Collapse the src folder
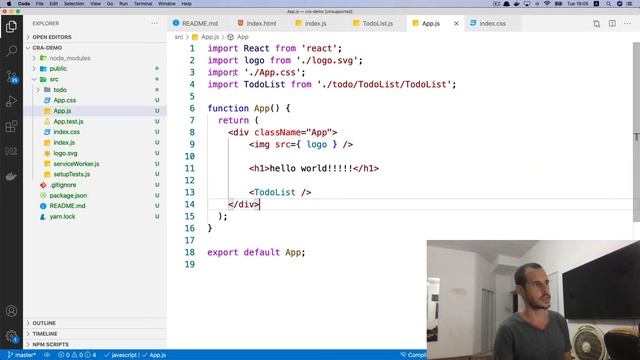 click(x=54, y=79)
